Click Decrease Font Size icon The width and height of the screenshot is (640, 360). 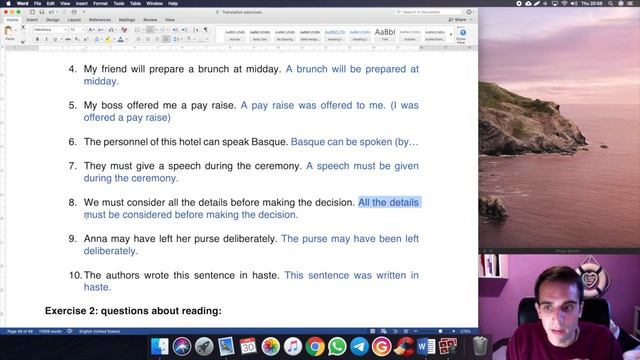(100, 29)
